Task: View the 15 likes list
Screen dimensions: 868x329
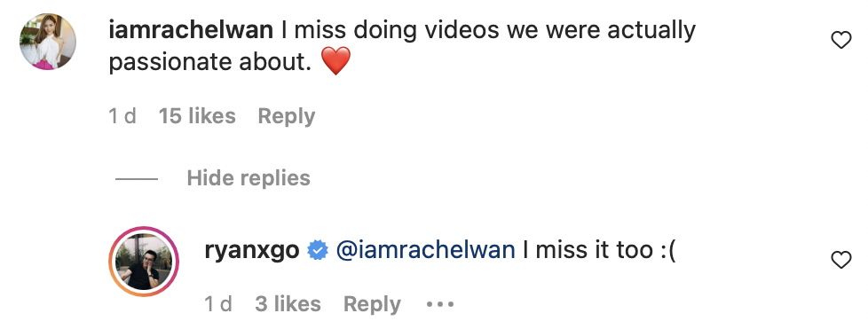Action: pyautogui.click(x=197, y=116)
